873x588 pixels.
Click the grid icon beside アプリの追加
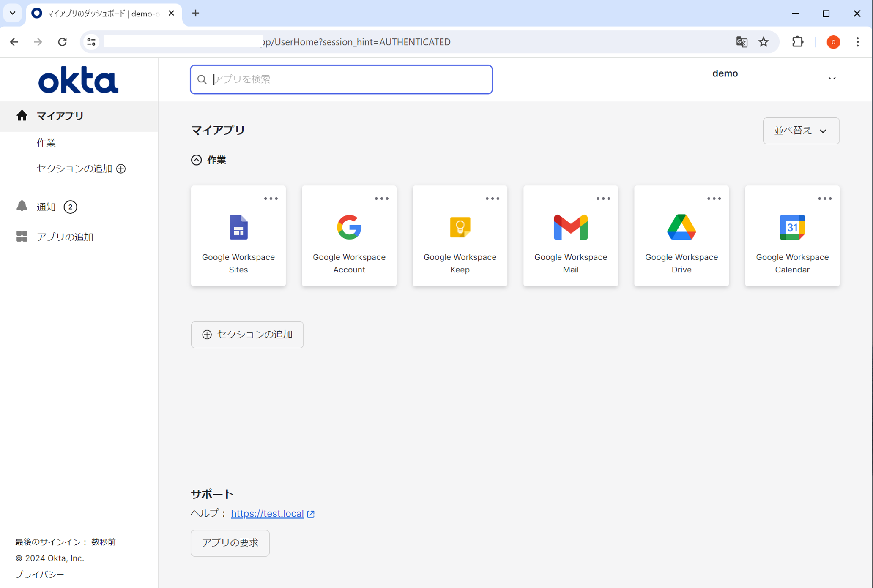point(22,237)
